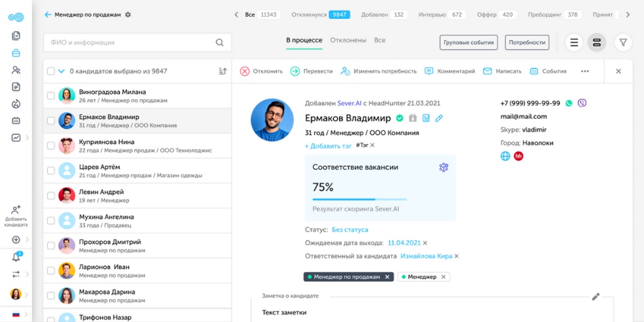Viewport: 644px width, 322px height.
Task: Open Без статуса status dropdown
Action: (350, 229)
